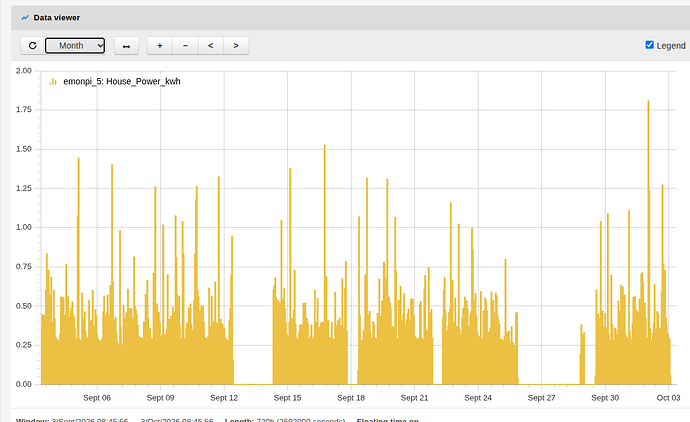Select legend entry emonpi_5: House_Power_kwh
Image resolution: width=690 pixels, height=422 pixels.
pyautogui.click(x=122, y=81)
